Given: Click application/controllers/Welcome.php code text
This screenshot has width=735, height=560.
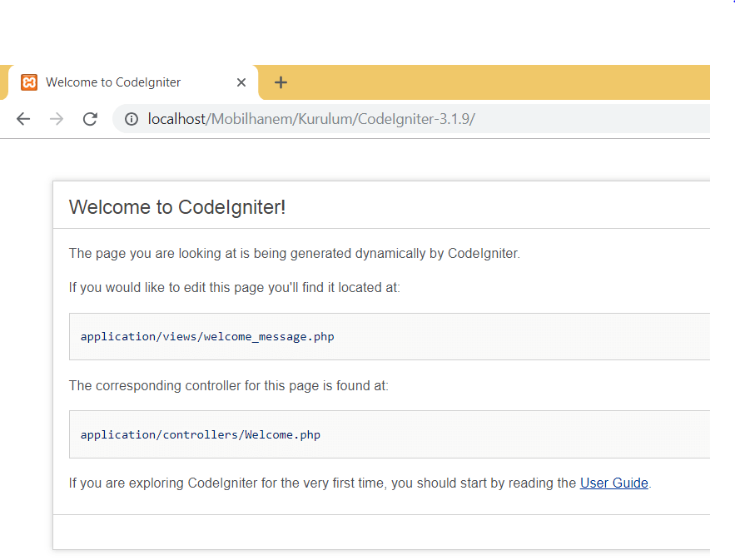Looking at the screenshot, I should (x=200, y=435).
